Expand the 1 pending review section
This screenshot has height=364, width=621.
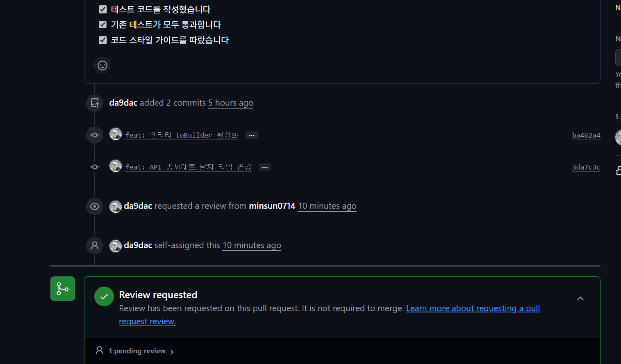[136, 351]
